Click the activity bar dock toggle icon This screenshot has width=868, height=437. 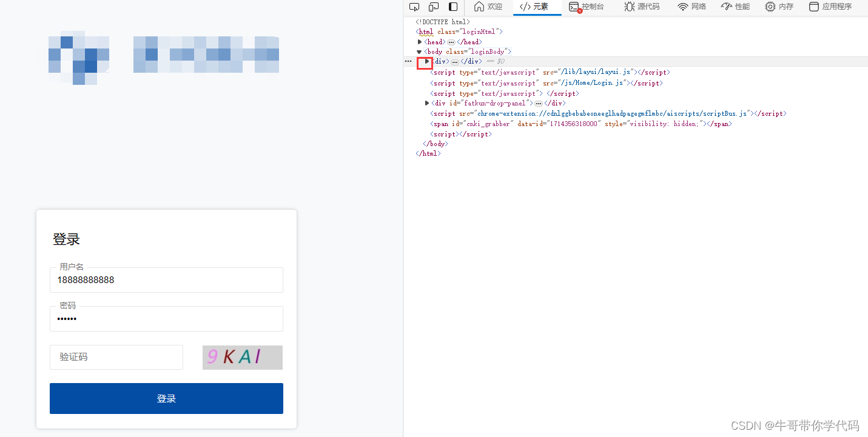click(453, 7)
